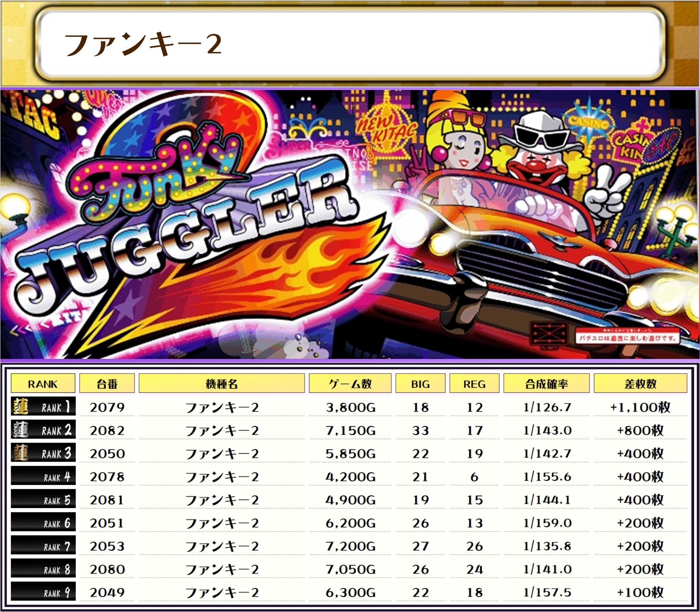Click the RANK 4 badge
Image resolution: width=700 pixels, height=612 pixels.
point(43,477)
